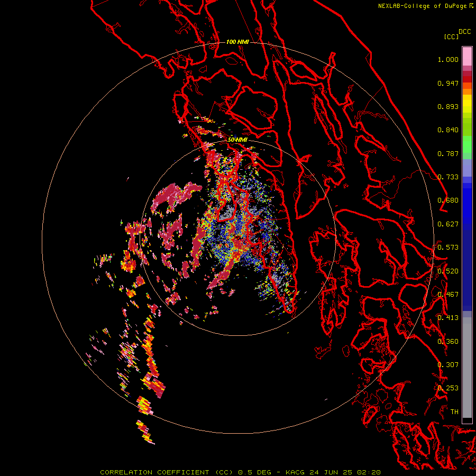Select the 0.893 scale value
The height and width of the screenshot is (476, 476).
coord(448,106)
